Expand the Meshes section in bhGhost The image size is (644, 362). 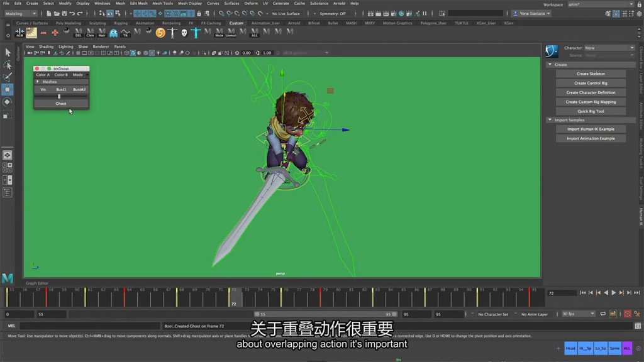[38, 82]
